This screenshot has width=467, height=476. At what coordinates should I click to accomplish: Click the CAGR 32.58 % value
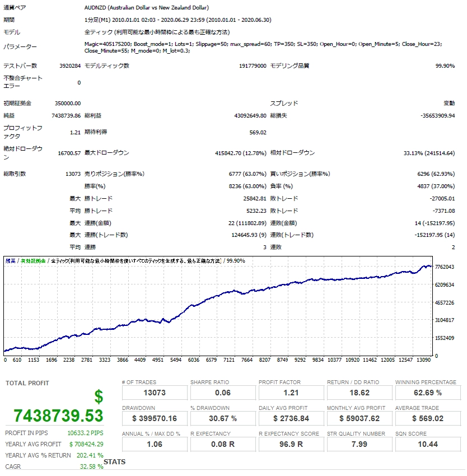click(91, 466)
